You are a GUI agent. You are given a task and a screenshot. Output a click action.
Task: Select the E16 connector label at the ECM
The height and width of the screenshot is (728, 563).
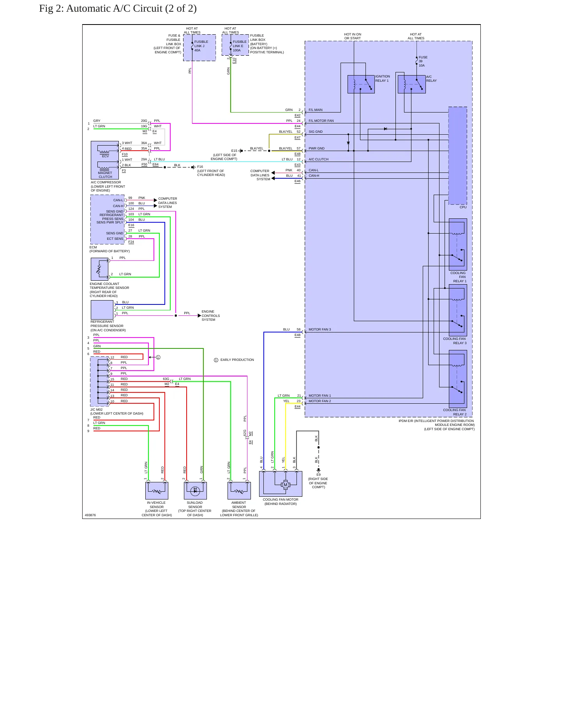[131, 225]
